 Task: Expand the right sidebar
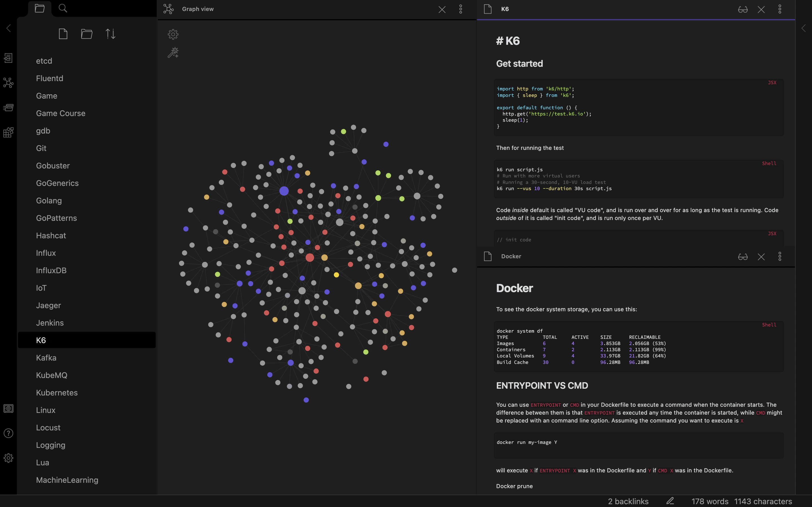tap(804, 28)
